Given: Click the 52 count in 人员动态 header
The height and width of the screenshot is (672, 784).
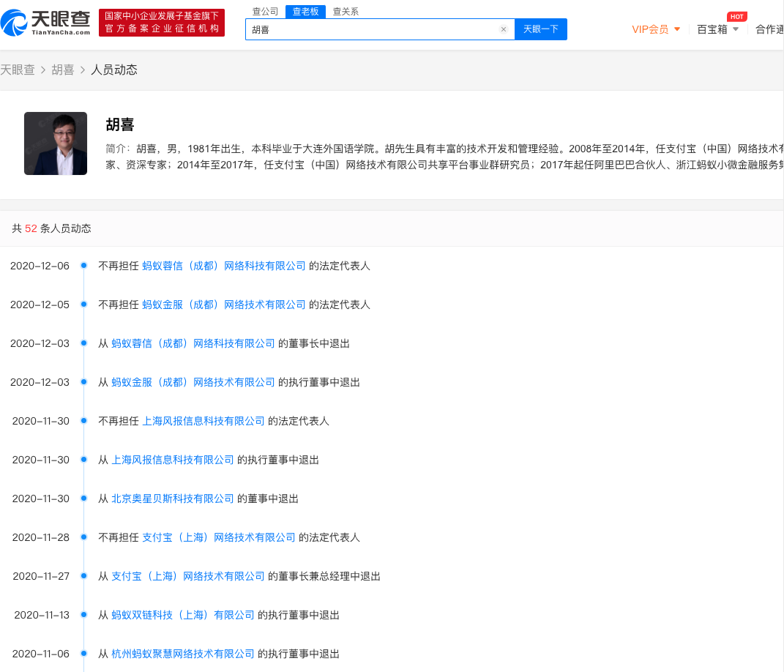Looking at the screenshot, I should click(31, 228).
